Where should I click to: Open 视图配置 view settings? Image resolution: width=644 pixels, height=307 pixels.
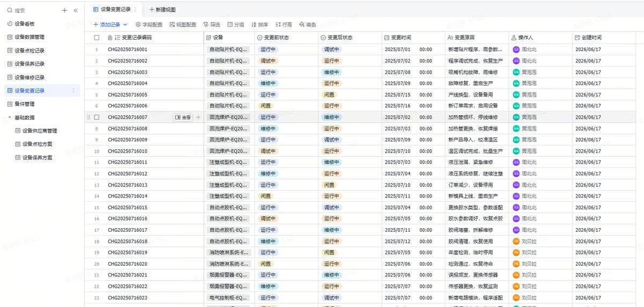182,25
